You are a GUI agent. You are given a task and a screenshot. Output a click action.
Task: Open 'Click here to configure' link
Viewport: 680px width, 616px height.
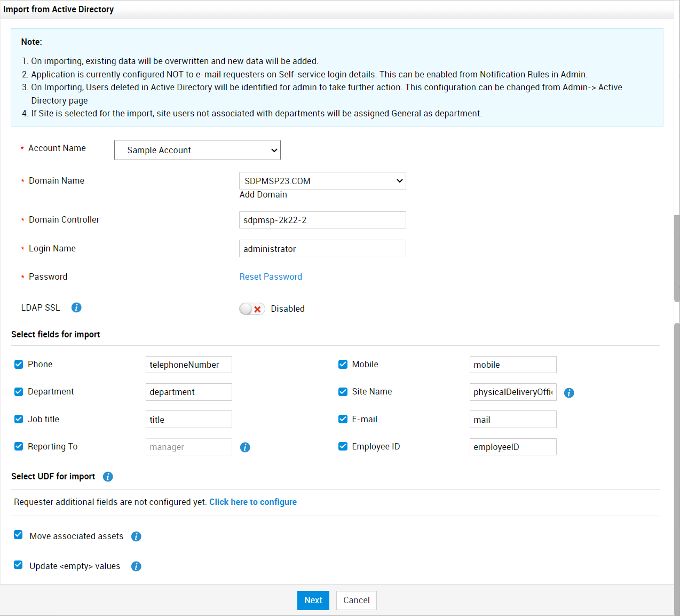252,502
